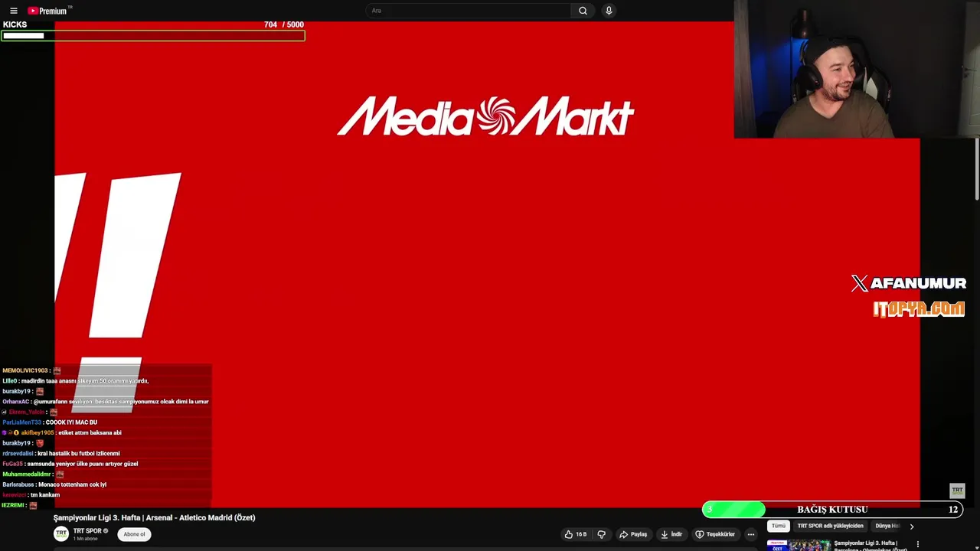Click the video title text
The image size is (980, 551).
point(155,518)
